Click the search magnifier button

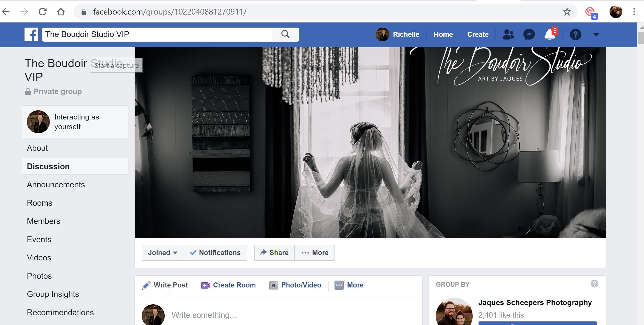(285, 34)
